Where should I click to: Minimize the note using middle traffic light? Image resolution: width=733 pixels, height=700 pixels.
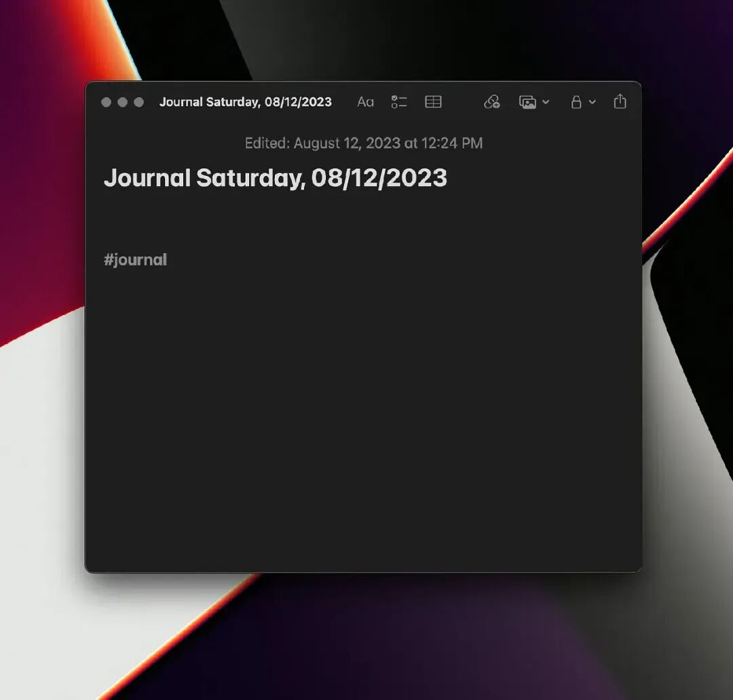pyautogui.click(x=123, y=102)
